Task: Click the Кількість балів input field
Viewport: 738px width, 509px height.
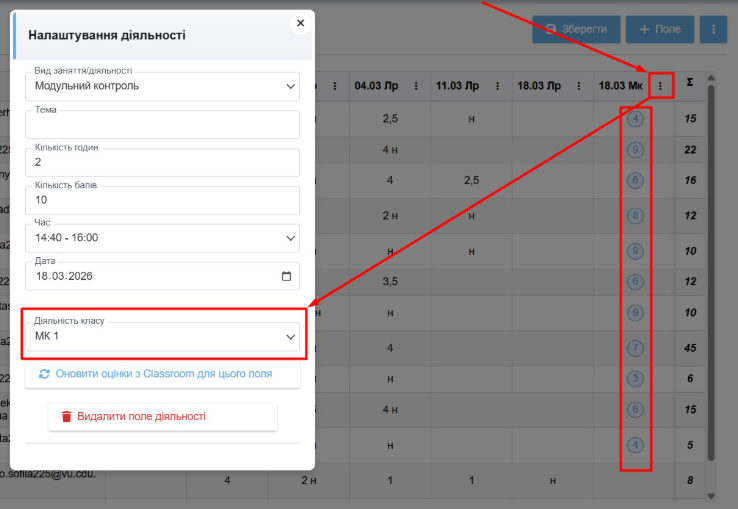Action: [160, 200]
